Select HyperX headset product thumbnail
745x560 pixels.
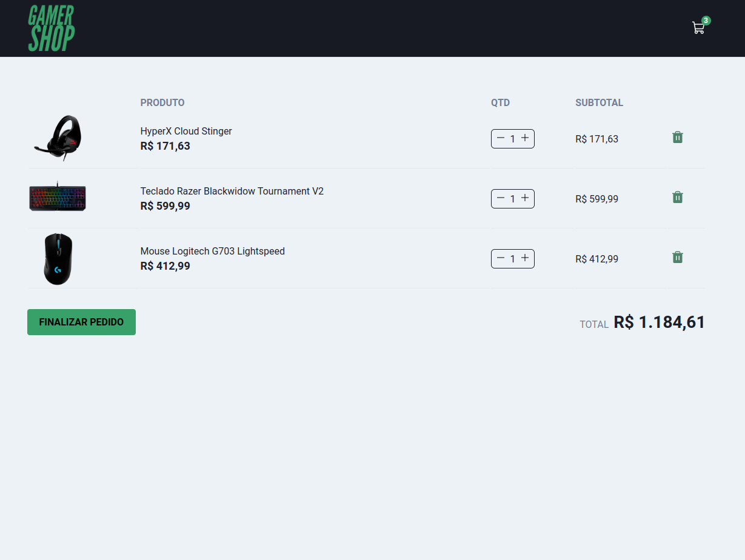pyautogui.click(x=58, y=138)
